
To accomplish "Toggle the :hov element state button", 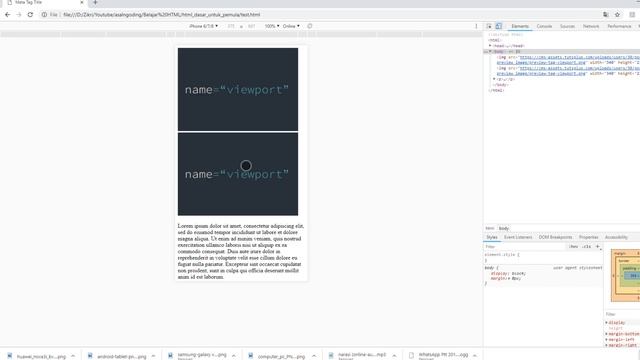I will pyautogui.click(x=573, y=247).
